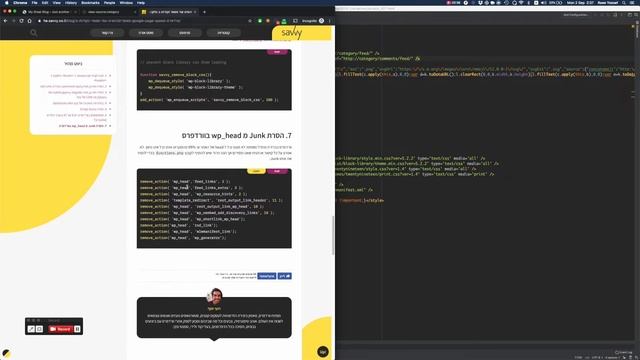Image resolution: width=640 pixels, height=360 pixels.
Task: Open the fourth dark pill menu item next to logo
Action: pos(224,33)
